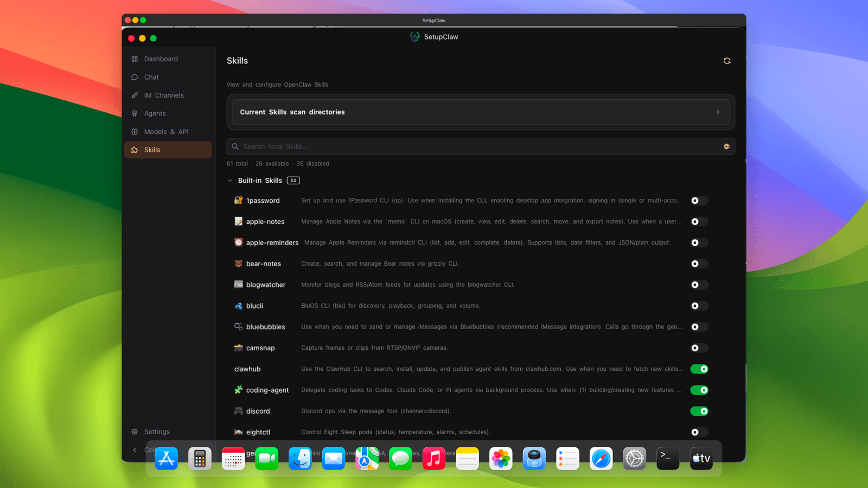Go to Dashboard in sidebar

[168, 59]
